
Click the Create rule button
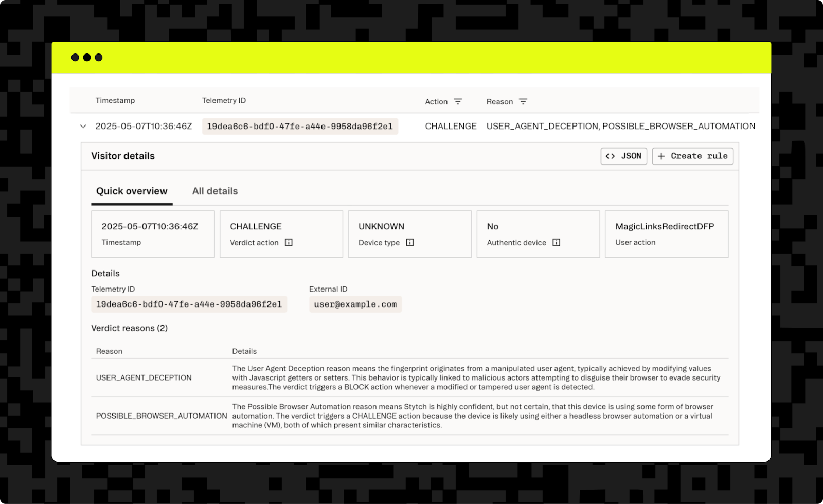[x=692, y=156]
